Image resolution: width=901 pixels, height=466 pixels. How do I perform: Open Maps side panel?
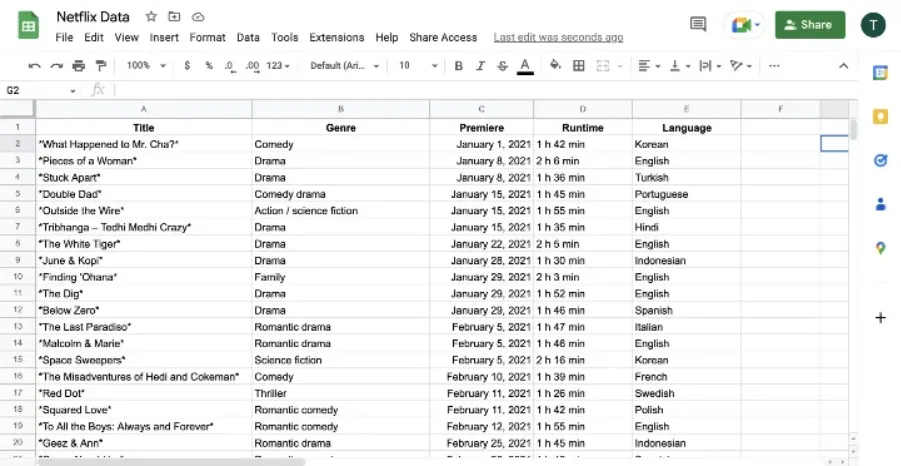[880, 248]
